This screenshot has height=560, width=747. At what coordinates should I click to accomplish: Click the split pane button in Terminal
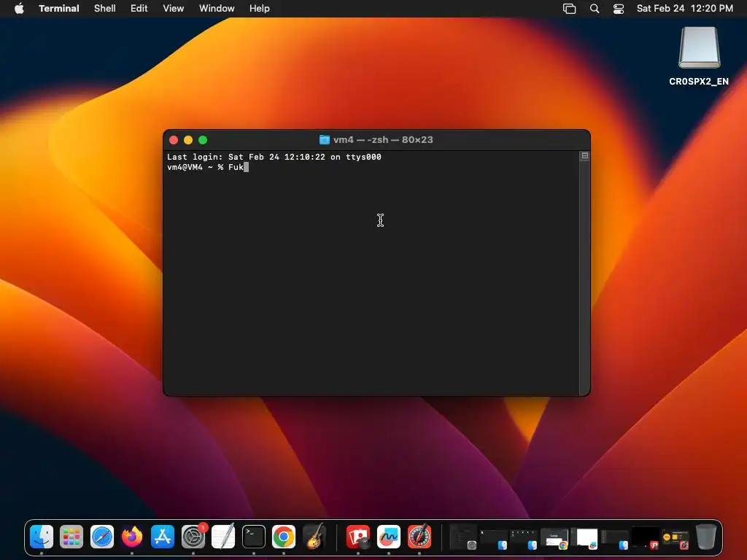click(x=584, y=156)
